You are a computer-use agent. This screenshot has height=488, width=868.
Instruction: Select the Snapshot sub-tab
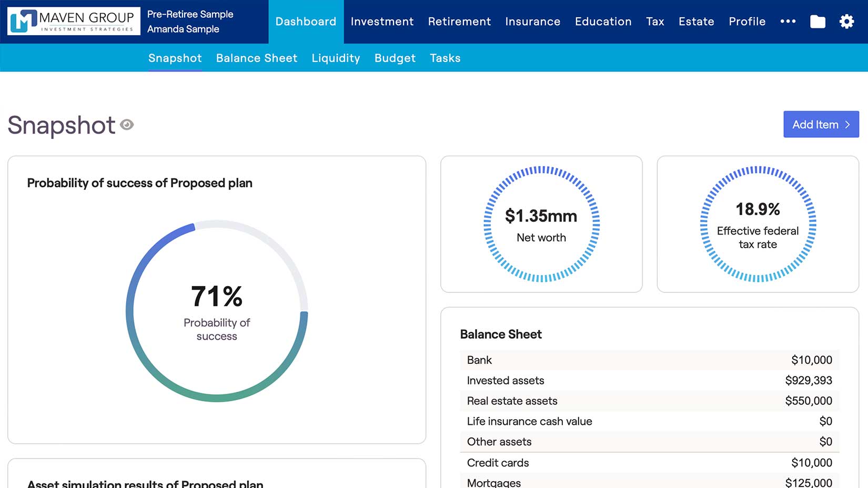[x=175, y=58]
